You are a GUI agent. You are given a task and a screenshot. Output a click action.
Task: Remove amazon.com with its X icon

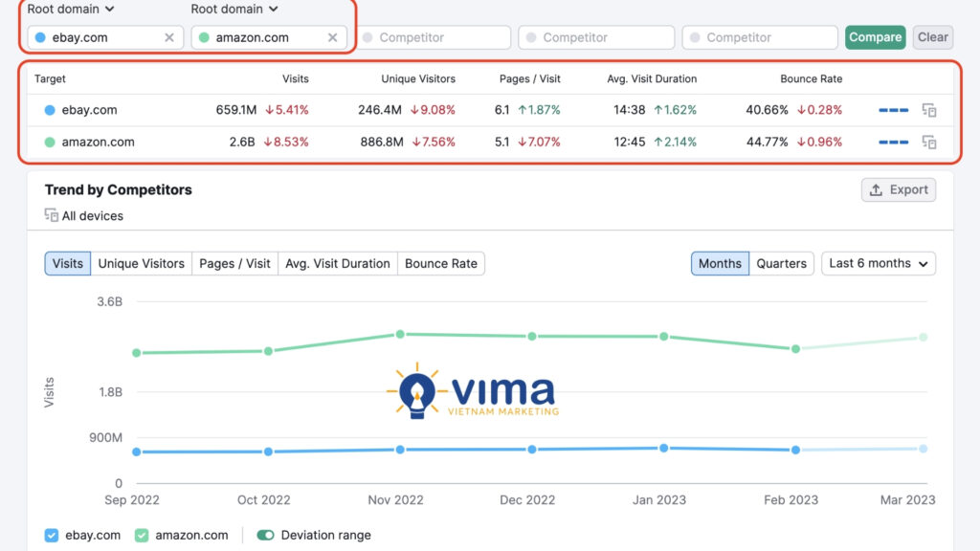(332, 37)
